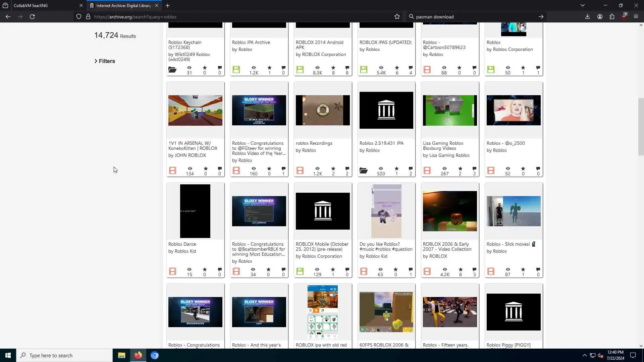Open Firefox hamburger application menu
Viewport: 644px width, 362px height.
click(636, 17)
